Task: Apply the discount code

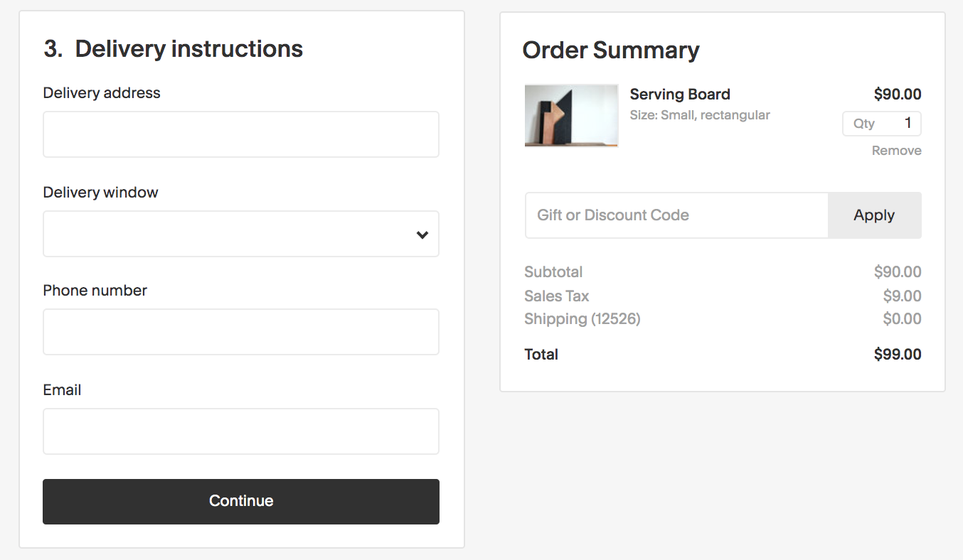Action: pyautogui.click(x=874, y=215)
